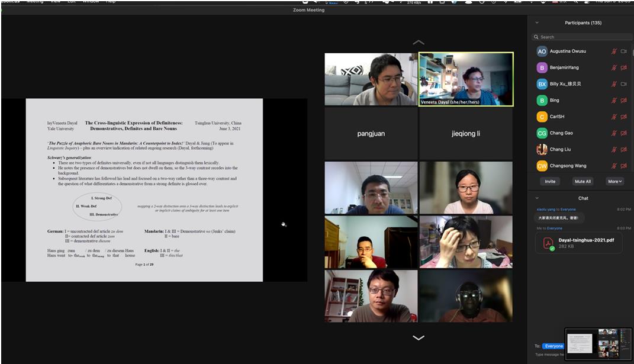Click Chang Gao's muted microphone icon

(614, 133)
